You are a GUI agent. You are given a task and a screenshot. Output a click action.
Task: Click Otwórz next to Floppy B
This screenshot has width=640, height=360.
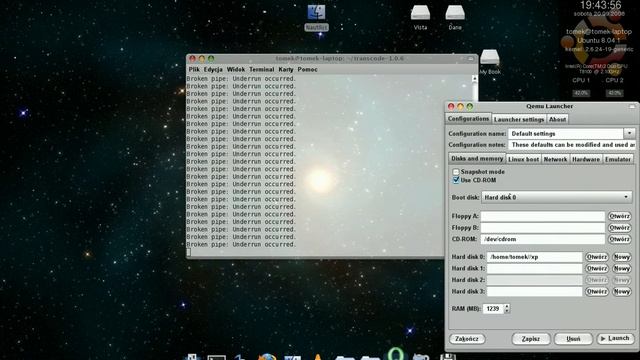(619, 227)
